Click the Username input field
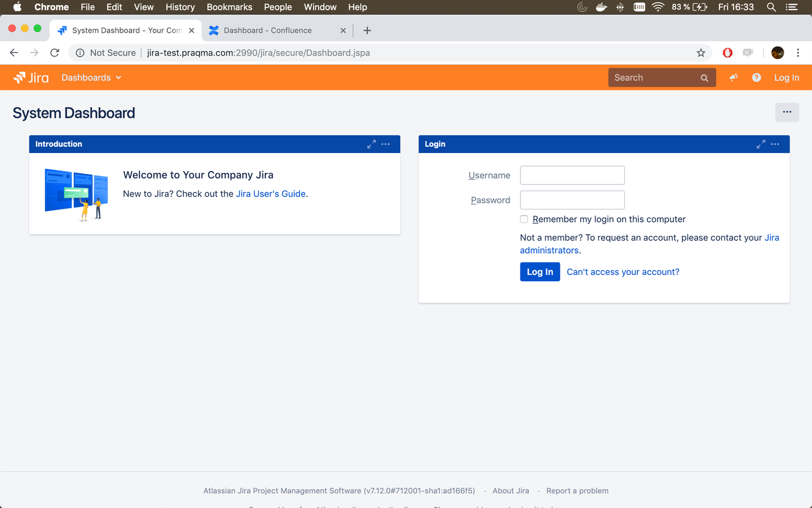Image resolution: width=812 pixels, height=508 pixels. [x=572, y=175]
